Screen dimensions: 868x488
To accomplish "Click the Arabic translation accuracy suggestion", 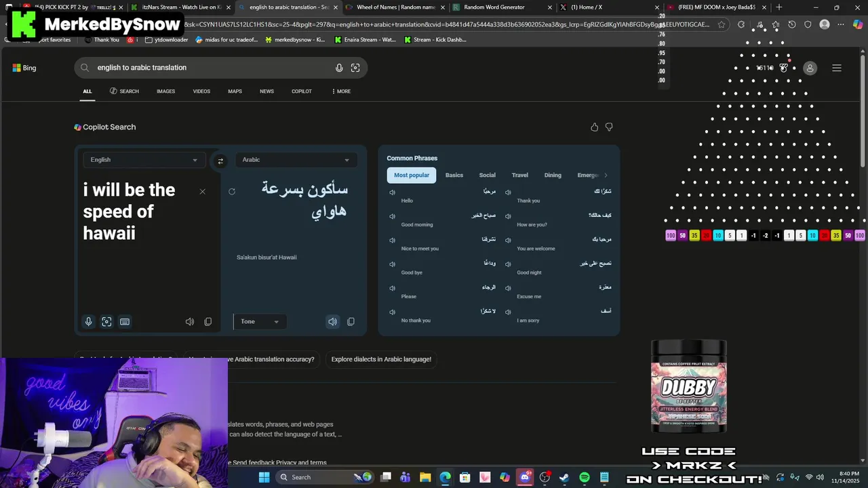I will tap(251, 359).
